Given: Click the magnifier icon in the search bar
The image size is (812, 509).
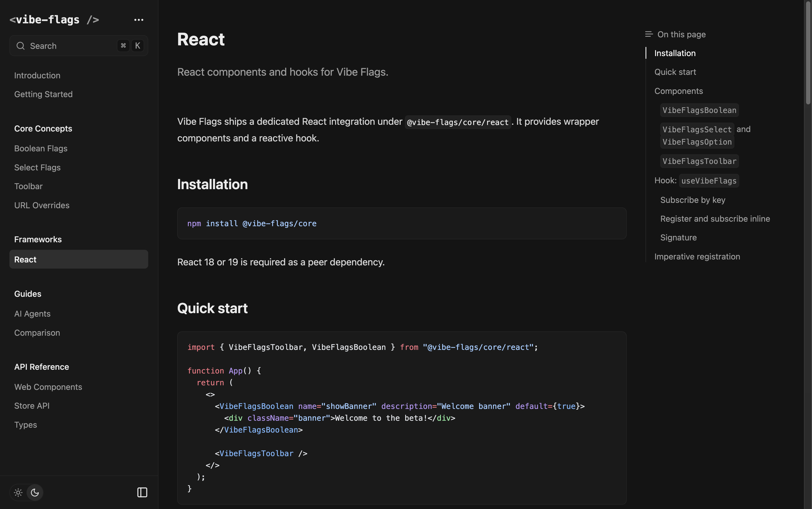Looking at the screenshot, I should coord(21,45).
